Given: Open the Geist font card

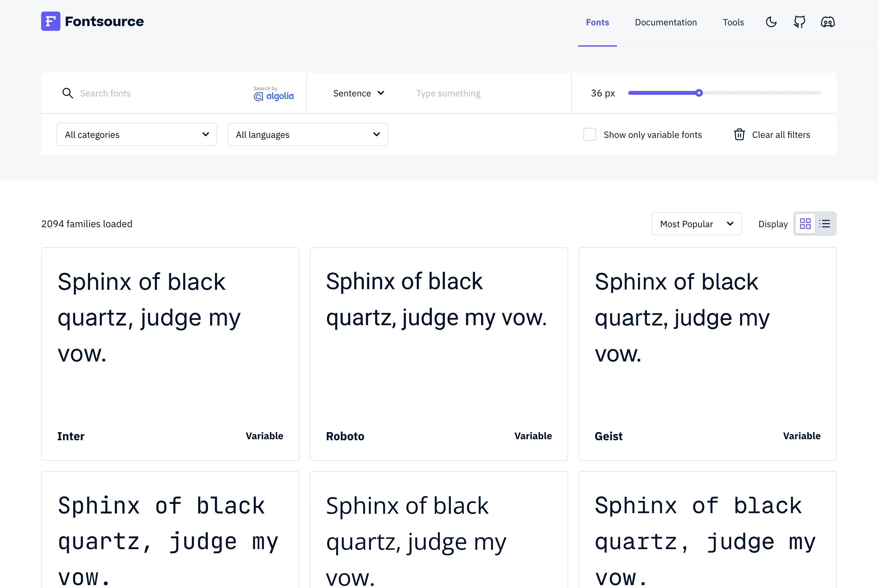Looking at the screenshot, I should (x=707, y=354).
